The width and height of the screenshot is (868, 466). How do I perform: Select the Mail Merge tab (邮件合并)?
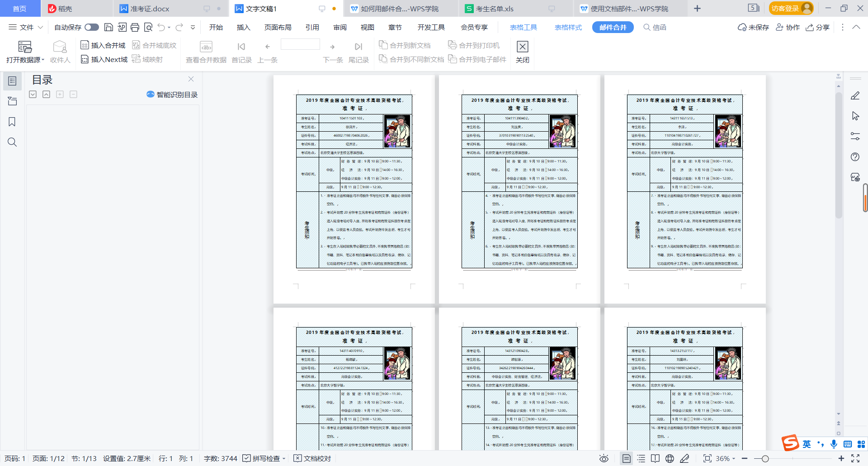[613, 27]
